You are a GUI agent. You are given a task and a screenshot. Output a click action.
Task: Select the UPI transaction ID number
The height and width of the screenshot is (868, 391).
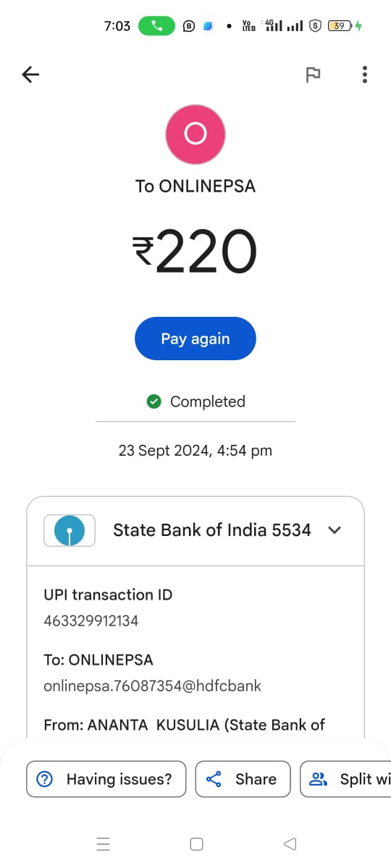[x=91, y=621]
